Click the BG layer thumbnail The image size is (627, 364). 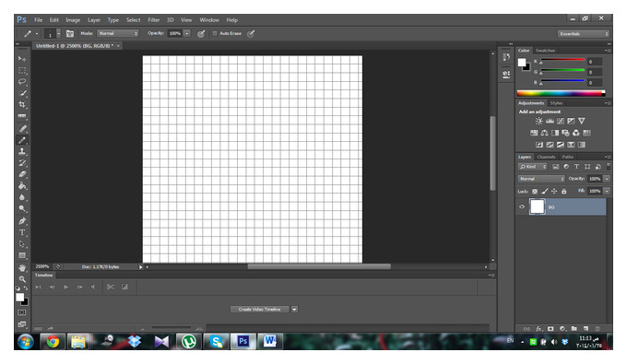click(x=537, y=207)
